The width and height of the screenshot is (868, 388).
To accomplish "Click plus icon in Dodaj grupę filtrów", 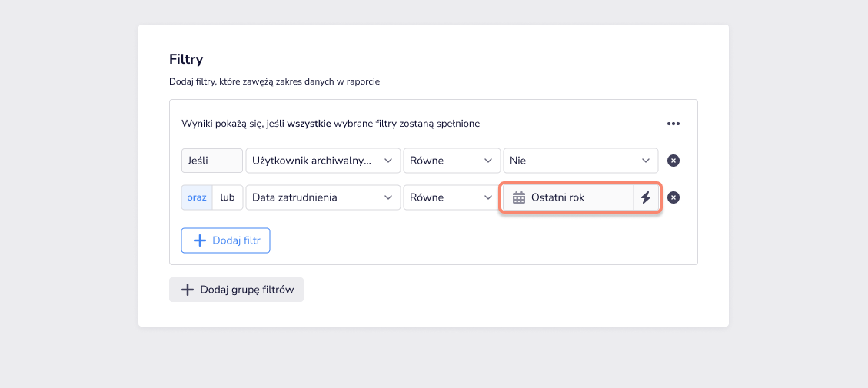I will [x=188, y=290].
